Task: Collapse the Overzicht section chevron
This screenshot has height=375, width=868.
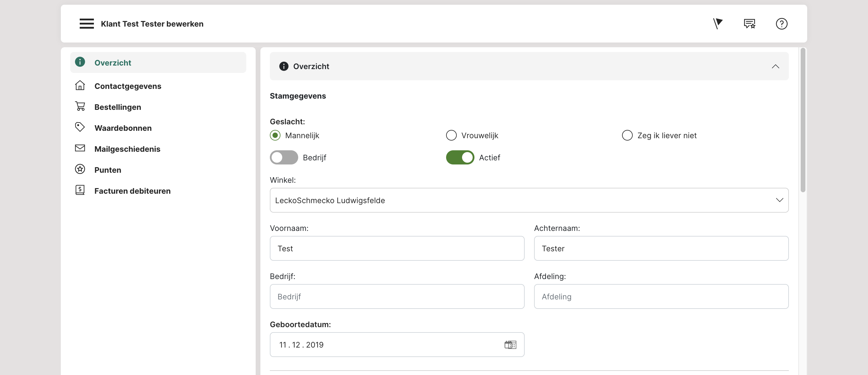Action: [775, 66]
